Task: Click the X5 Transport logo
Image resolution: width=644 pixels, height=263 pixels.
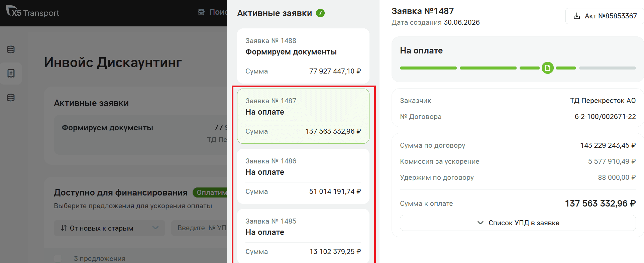Action: click(x=32, y=12)
